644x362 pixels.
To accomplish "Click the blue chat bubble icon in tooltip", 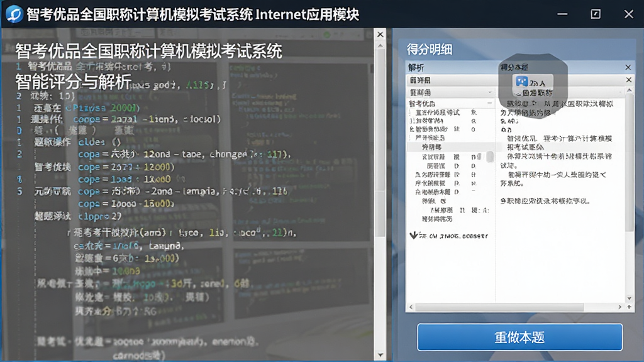I will (x=521, y=81).
